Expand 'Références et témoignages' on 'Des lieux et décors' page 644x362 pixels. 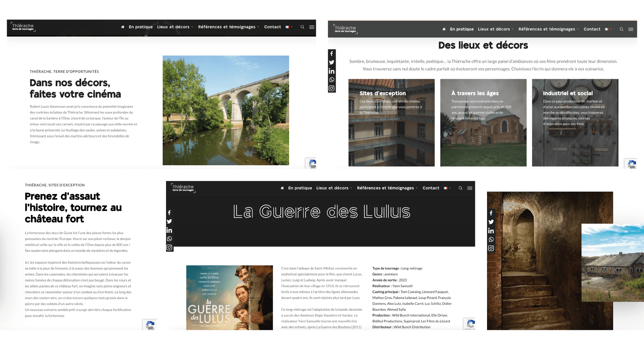pyautogui.click(x=549, y=29)
